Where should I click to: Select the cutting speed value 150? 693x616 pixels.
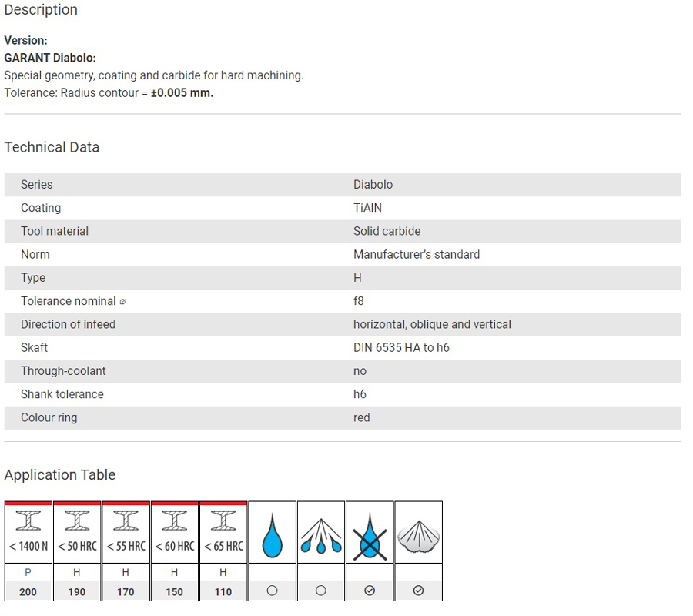pyautogui.click(x=175, y=593)
